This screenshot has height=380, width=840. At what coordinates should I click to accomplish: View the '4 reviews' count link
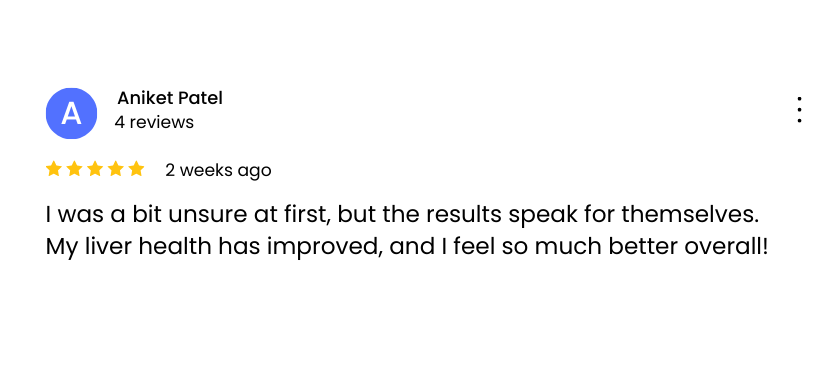tap(154, 122)
